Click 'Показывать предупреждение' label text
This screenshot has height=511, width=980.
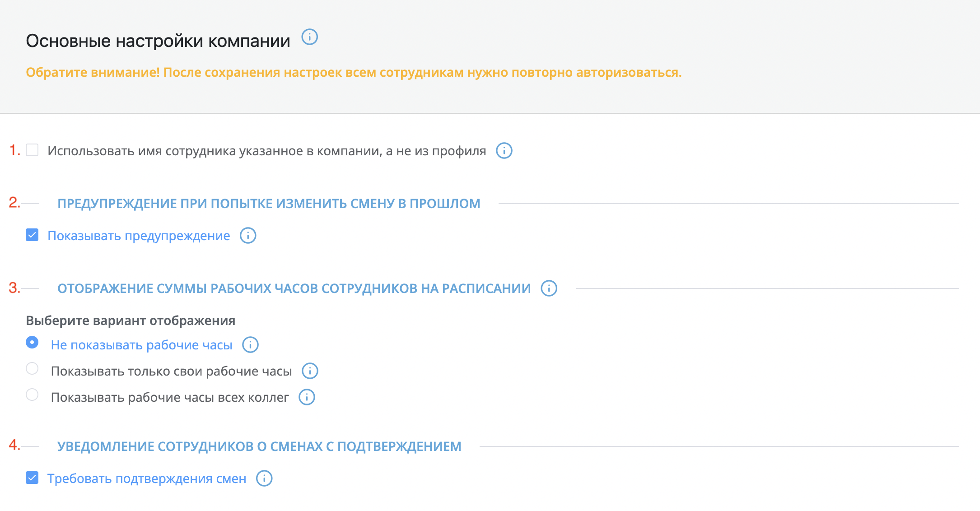[x=139, y=236]
